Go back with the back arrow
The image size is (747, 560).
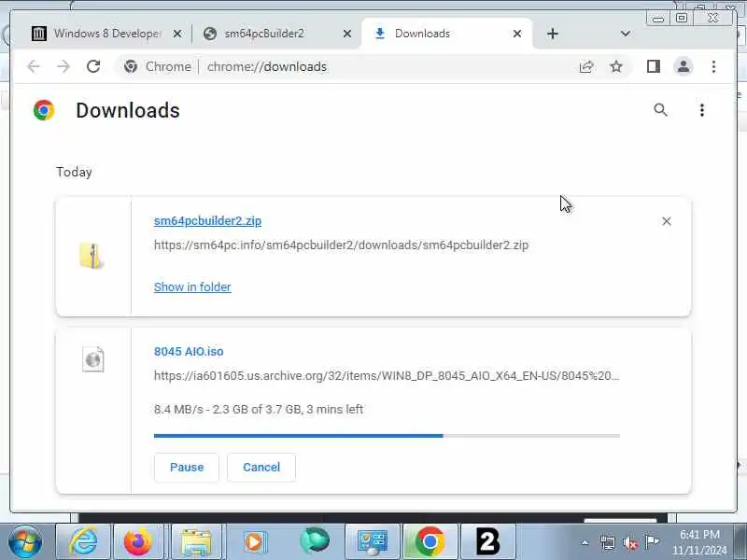coord(34,66)
